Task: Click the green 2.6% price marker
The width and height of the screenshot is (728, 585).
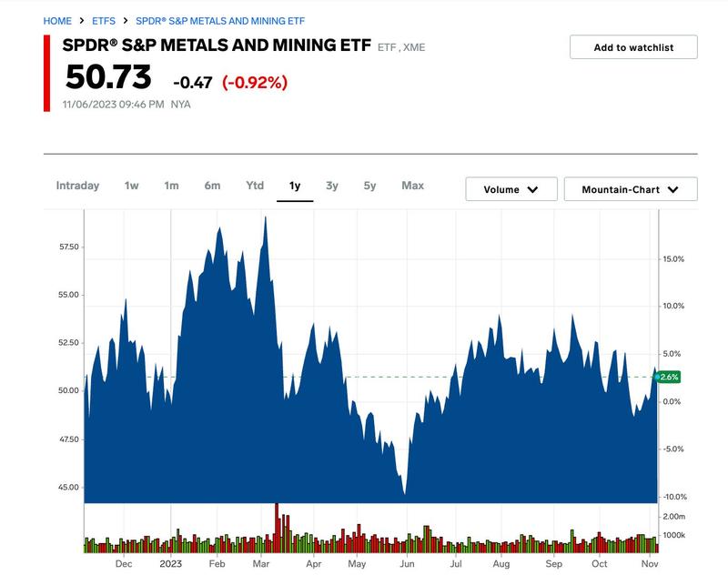Action: point(669,377)
